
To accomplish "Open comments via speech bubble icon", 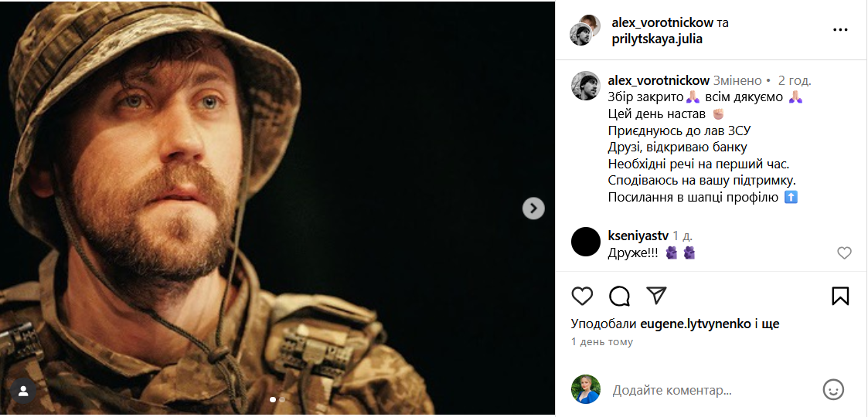I will coord(619,297).
